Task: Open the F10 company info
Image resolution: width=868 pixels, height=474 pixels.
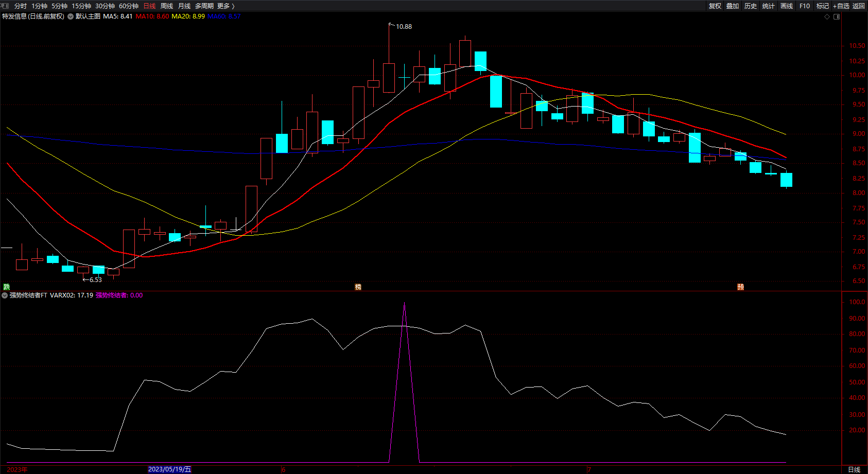Action: [805, 6]
